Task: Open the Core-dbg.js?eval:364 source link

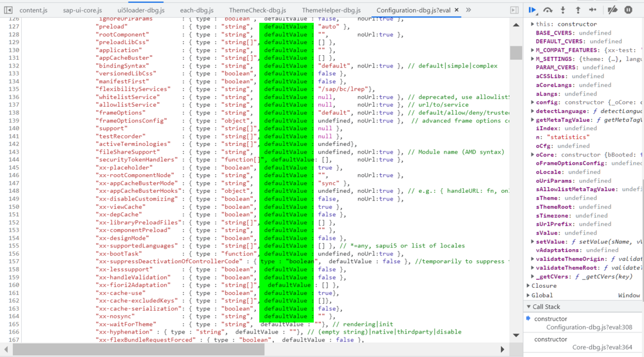Action: point(602,348)
